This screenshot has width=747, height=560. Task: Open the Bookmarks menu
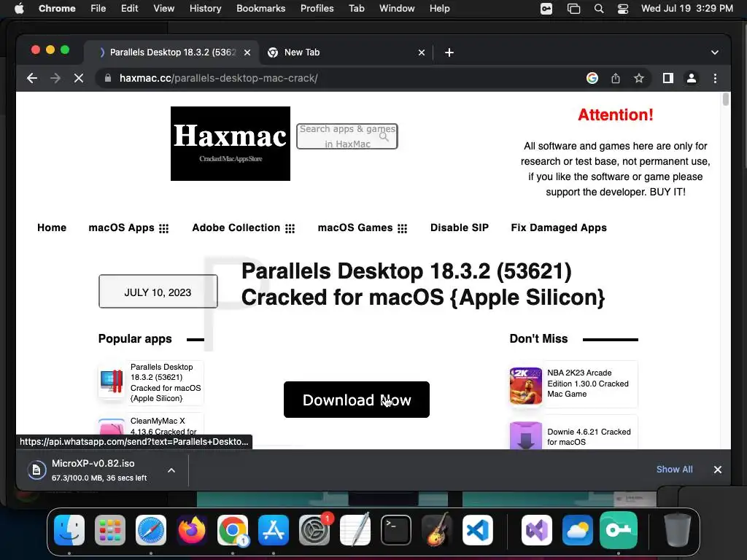pyautogui.click(x=260, y=8)
